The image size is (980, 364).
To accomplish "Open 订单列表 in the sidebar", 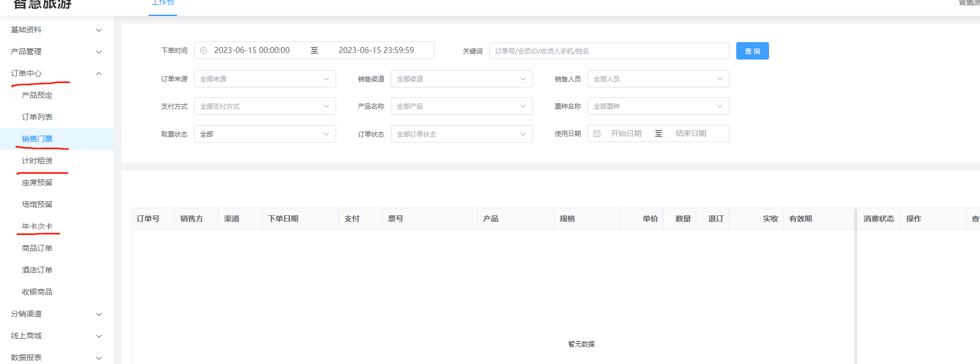I will [37, 117].
